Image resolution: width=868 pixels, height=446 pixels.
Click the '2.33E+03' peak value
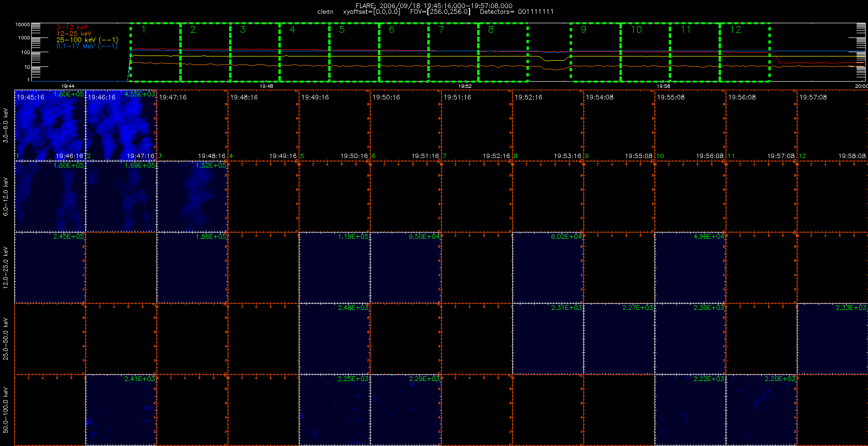pyautogui.click(x=851, y=307)
